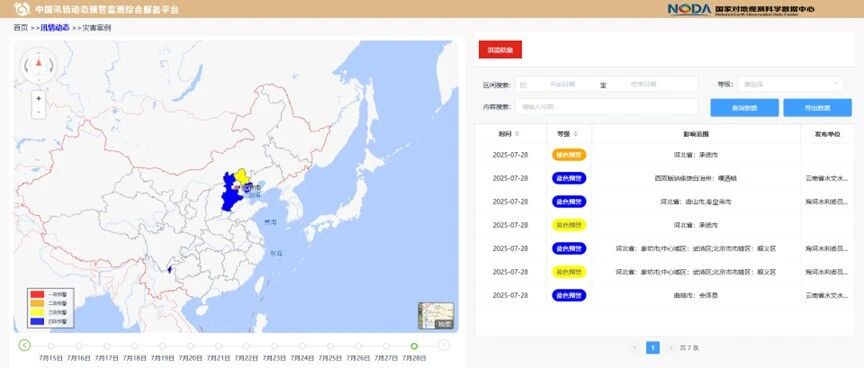This screenshot has height=368, width=864.
Task: Click 河北省: 唐山市,秦皇岛市 impact cell
Action: pyautogui.click(x=695, y=202)
